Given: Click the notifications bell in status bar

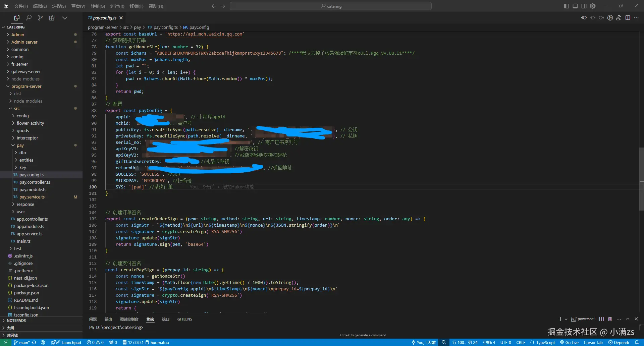Looking at the screenshot, I should click(637, 342).
